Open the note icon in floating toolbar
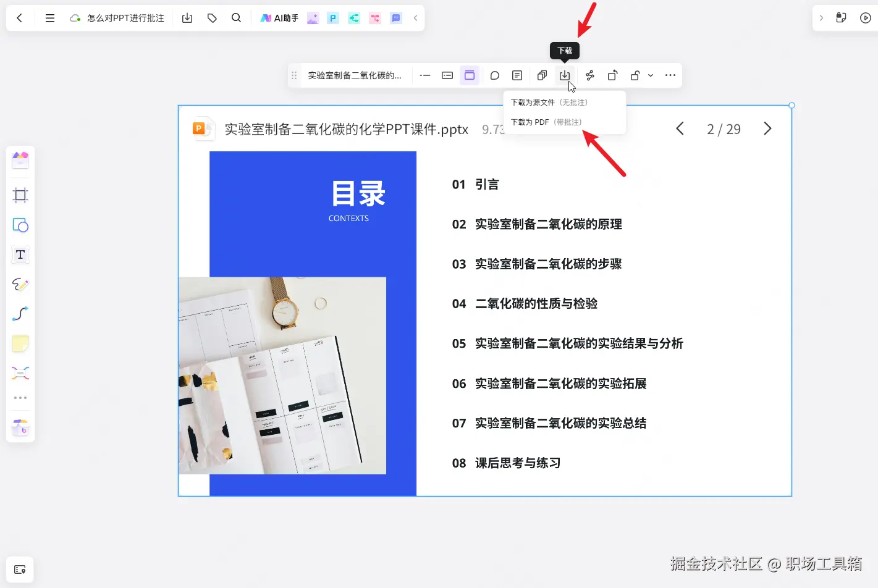The image size is (878, 588). point(517,75)
